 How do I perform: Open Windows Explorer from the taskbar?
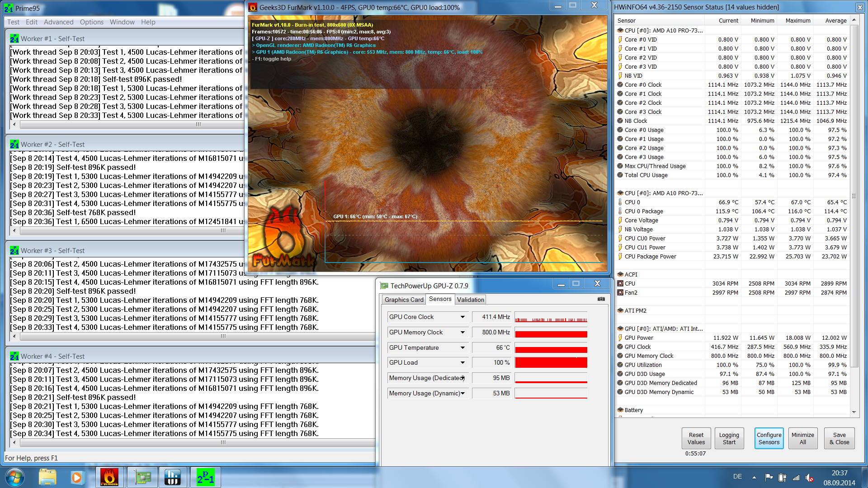[x=47, y=477]
